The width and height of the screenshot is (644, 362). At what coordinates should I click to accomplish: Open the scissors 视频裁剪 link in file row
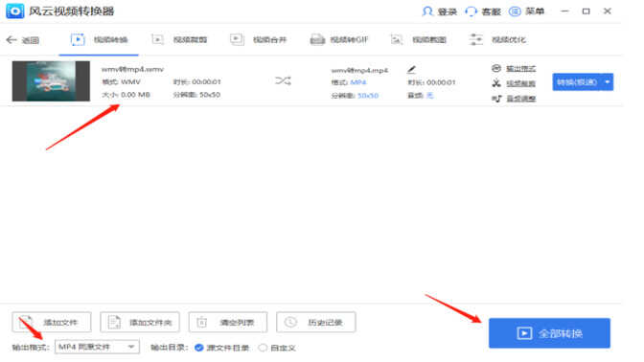coord(520,83)
